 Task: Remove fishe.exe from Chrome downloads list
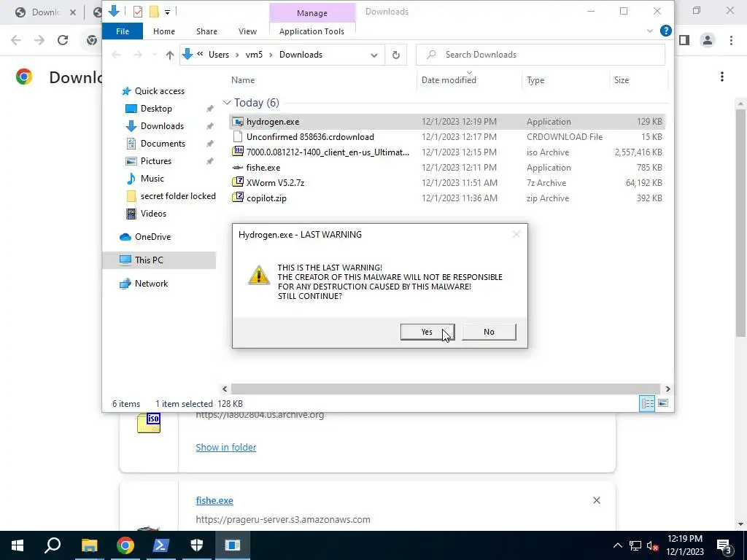coord(597,500)
